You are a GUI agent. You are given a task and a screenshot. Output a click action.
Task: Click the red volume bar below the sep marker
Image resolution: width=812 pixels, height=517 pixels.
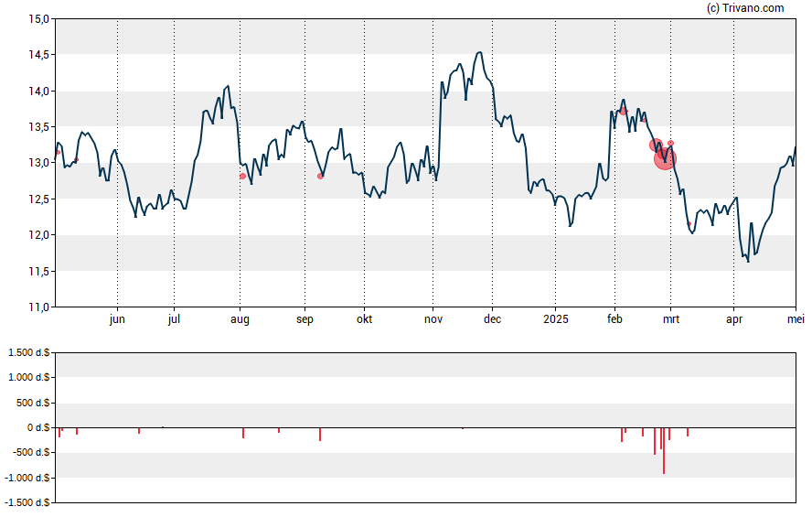[320, 434]
